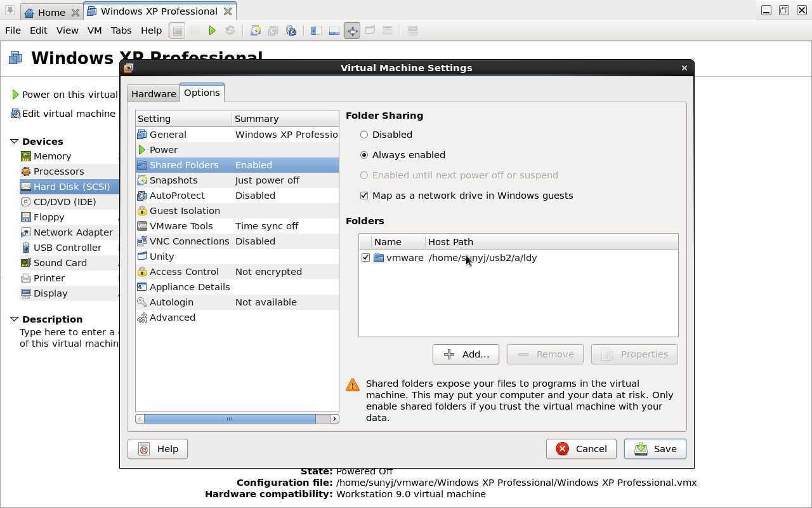The image size is (812, 508).
Task: Click the VNC Connections setting icon
Action: pyautogui.click(x=142, y=241)
